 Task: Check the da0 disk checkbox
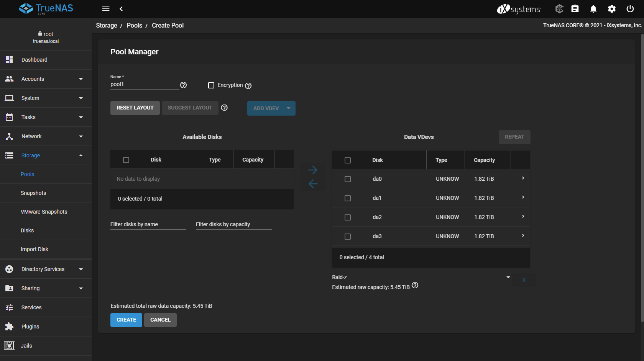(348, 179)
